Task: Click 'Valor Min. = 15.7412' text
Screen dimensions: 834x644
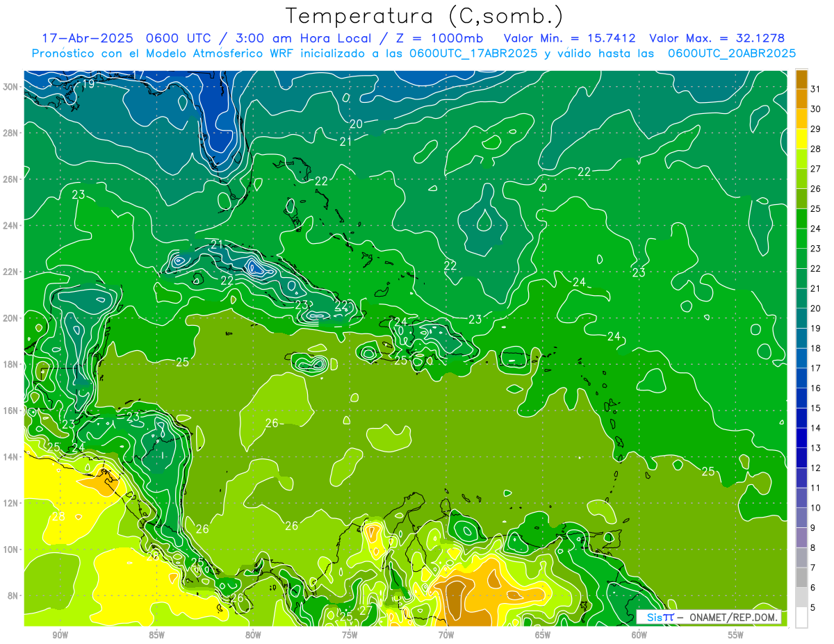Action: click(x=570, y=38)
